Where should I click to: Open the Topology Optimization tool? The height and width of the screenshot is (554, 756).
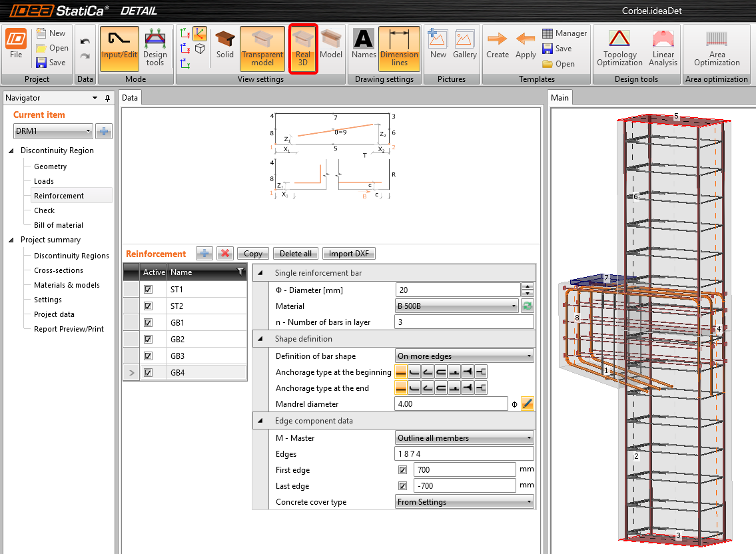tap(619, 48)
